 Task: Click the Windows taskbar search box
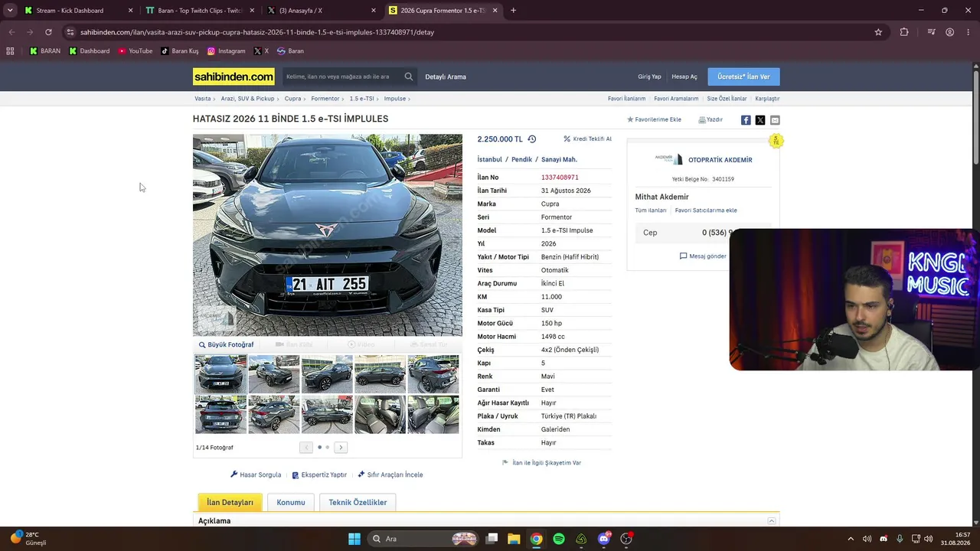pos(423,539)
